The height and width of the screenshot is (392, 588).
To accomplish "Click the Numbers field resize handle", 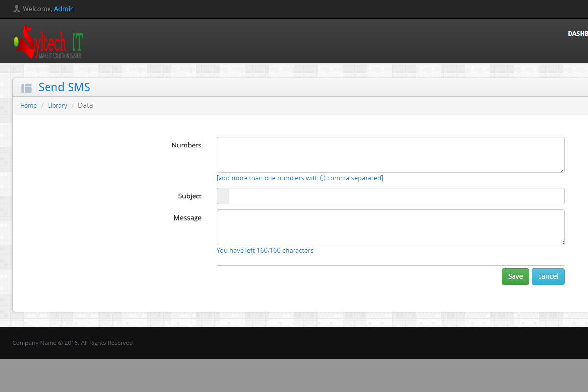I will point(562,170).
